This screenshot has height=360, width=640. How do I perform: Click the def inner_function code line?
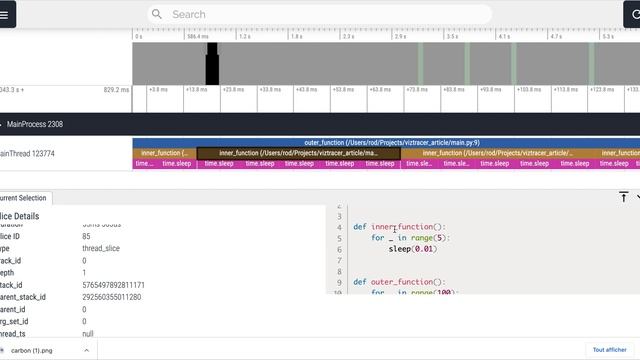tap(399, 227)
